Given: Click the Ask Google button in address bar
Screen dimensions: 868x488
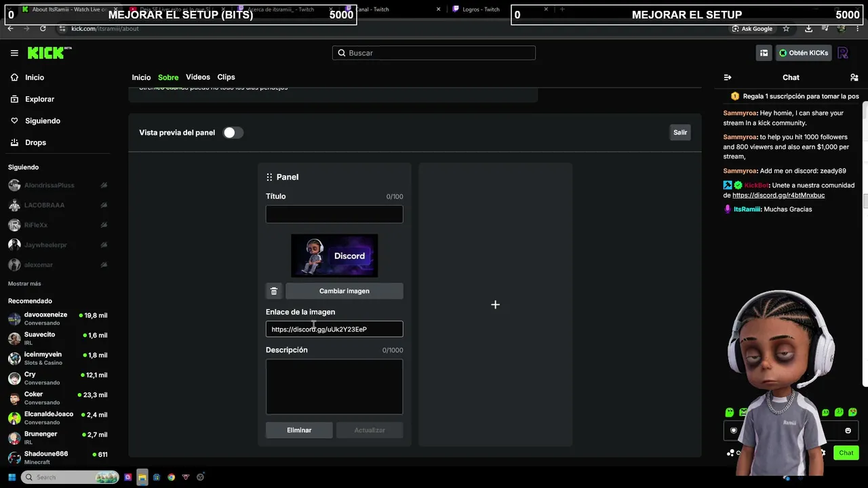Looking at the screenshot, I should pyautogui.click(x=753, y=28).
